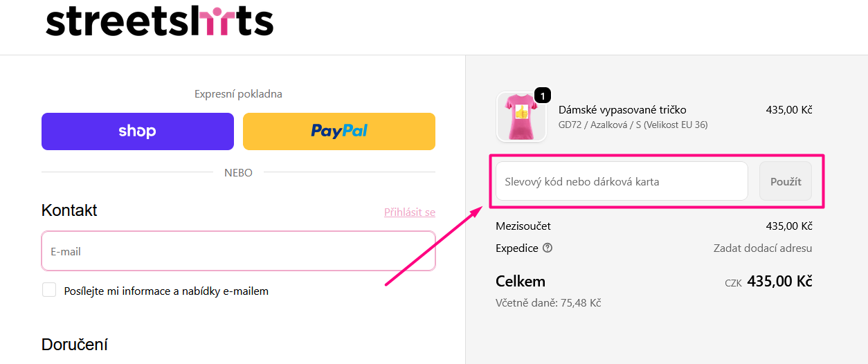868x364 pixels.
Task: Open the Přihlásit se link
Action: [x=410, y=212]
